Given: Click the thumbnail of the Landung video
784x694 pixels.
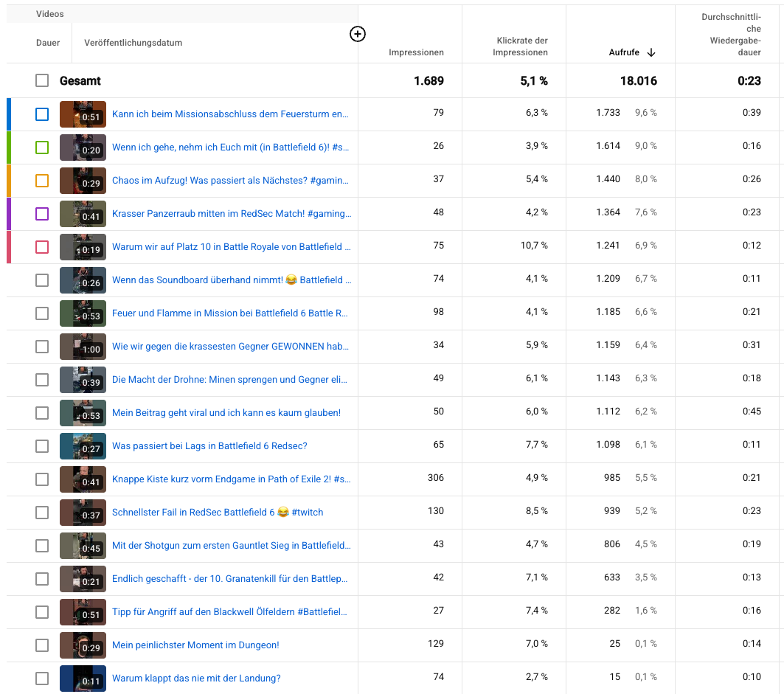Looking at the screenshot, I should (x=83, y=678).
